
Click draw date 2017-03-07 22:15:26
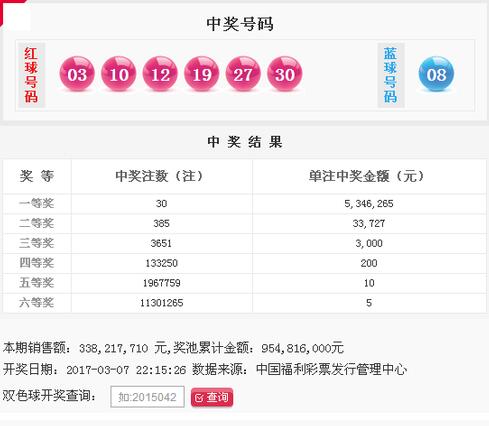[x=126, y=370]
